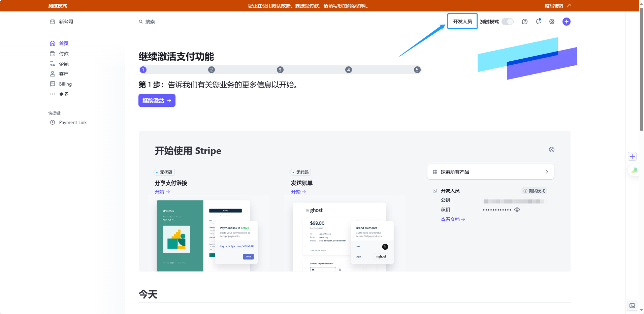The width and height of the screenshot is (644, 314).
Task: Open settings gear icon
Action: [x=552, y=22]
